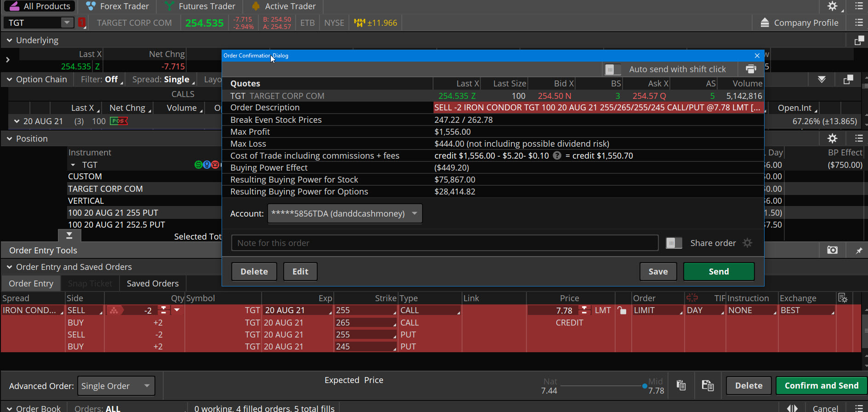Open the list menu beside Company Profile
The height and width of the screenshot is (412, 868).
[858, 23]
